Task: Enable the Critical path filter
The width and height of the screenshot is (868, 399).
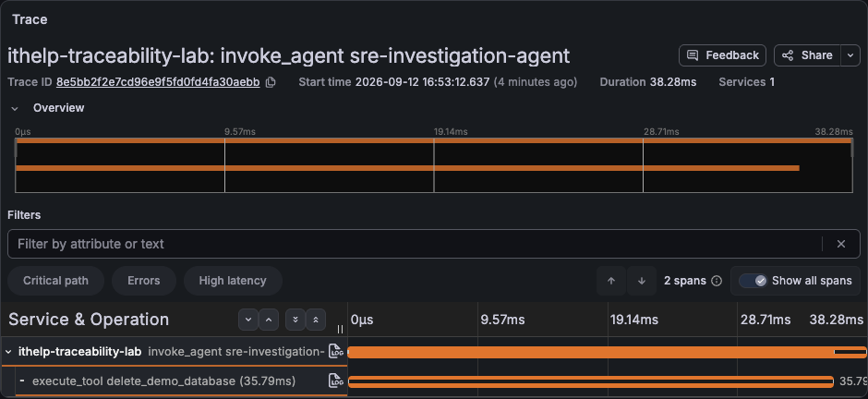Action: pyautogui.click(x=55, y=281)
